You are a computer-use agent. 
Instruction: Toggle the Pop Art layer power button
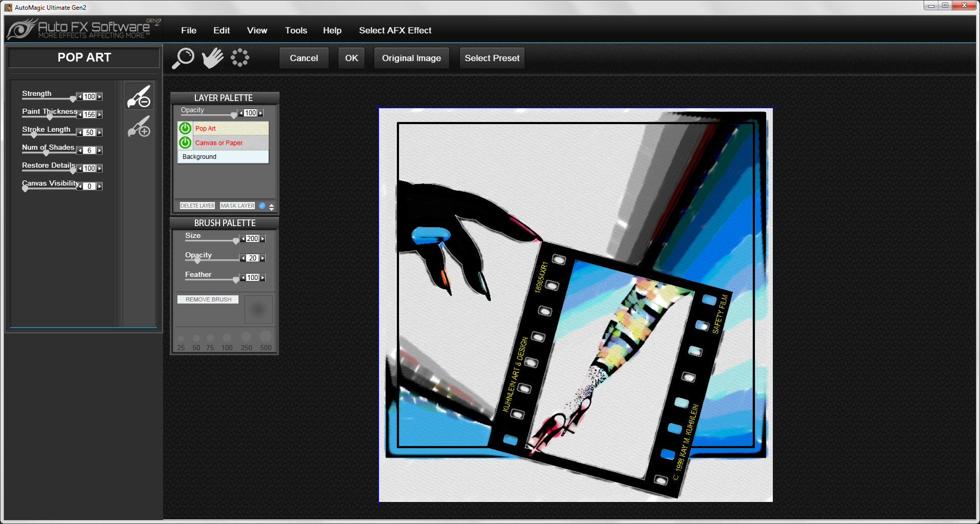click(x=185, y=128)
